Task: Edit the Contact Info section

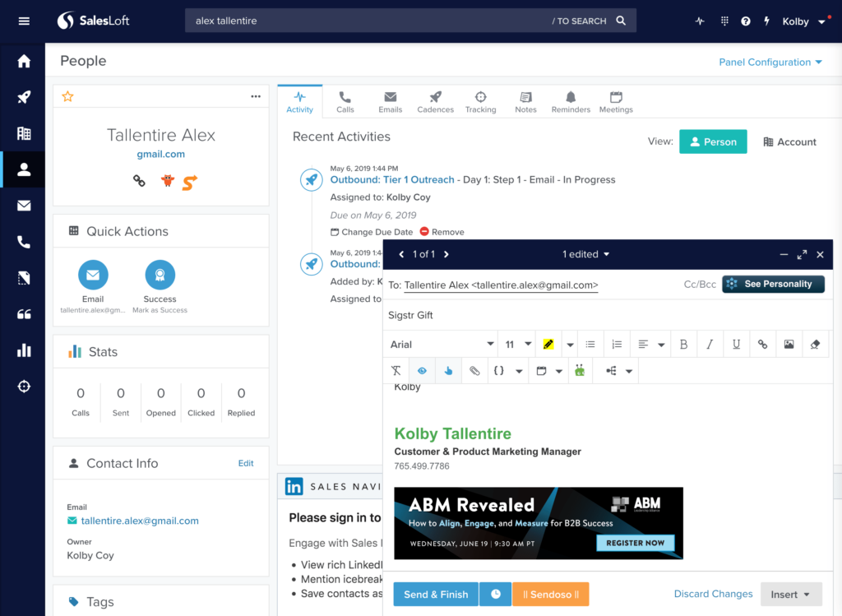Action: 246,463
